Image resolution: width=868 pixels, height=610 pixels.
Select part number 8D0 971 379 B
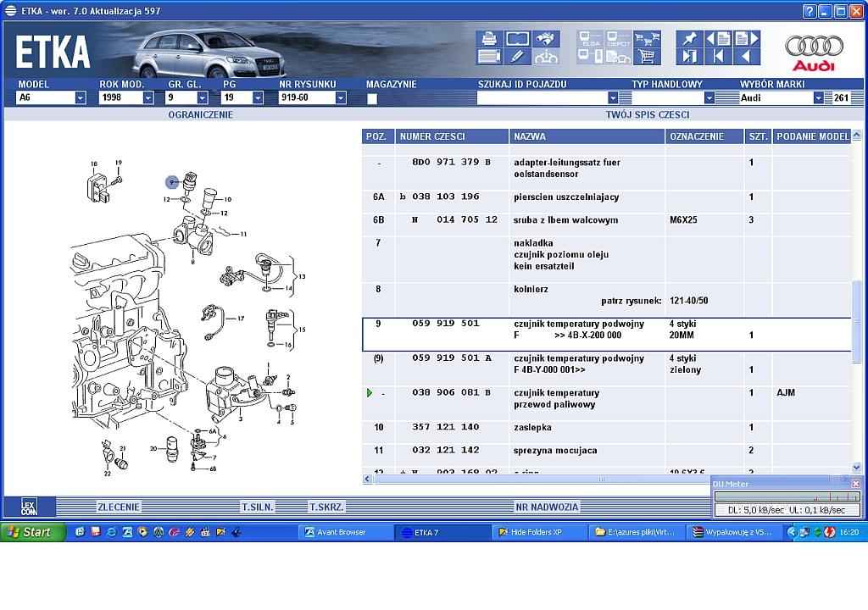click(x=452, y=162)
